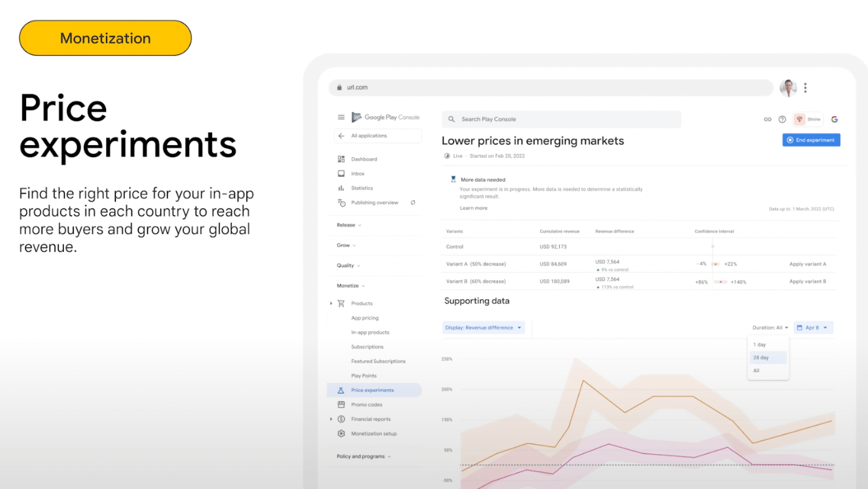Click Apply variant A
The width and height of the screenshot is (868, 489).
(x=807, y=264)
